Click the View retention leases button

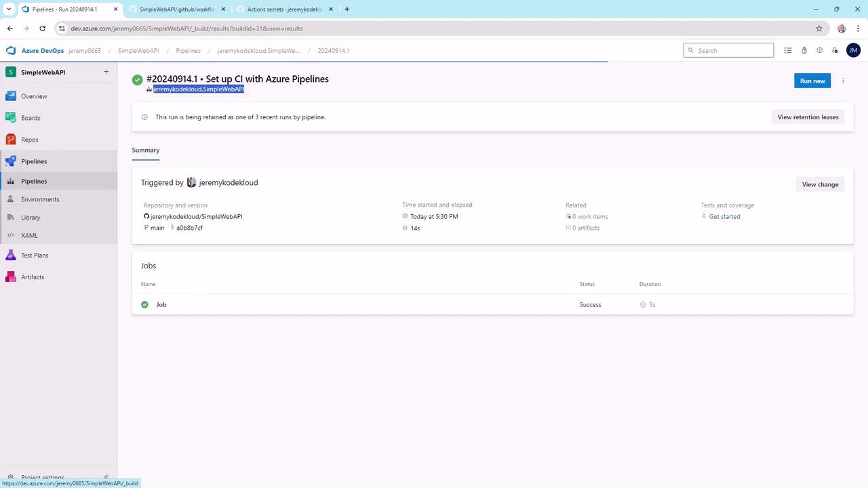(808, 117)
